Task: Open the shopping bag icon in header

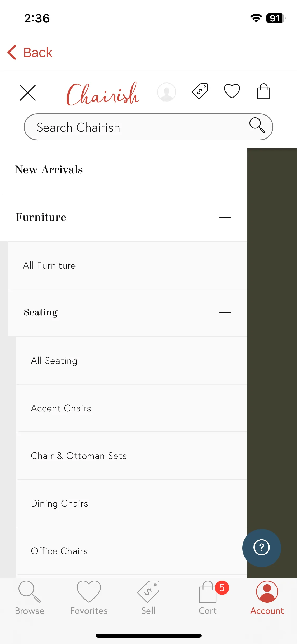Action: point(264,91)
